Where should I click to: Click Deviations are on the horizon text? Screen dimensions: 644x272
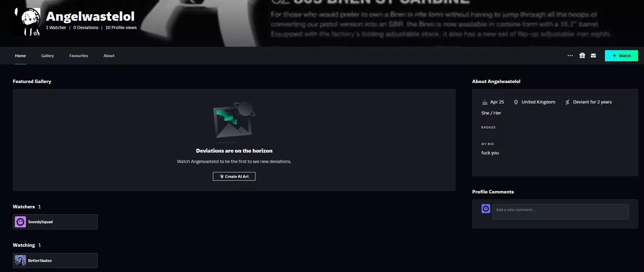(234, 151)
